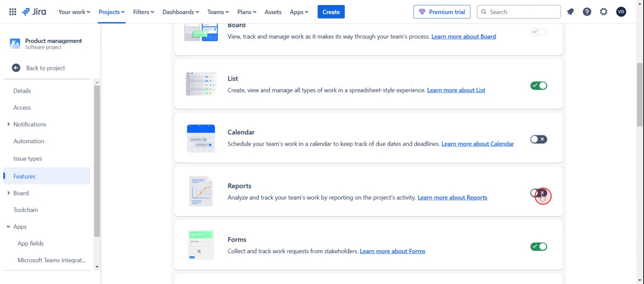Click the sidebar scrollbar down arrow
Viewport: 644px width, 284px height.
(97, 267)
